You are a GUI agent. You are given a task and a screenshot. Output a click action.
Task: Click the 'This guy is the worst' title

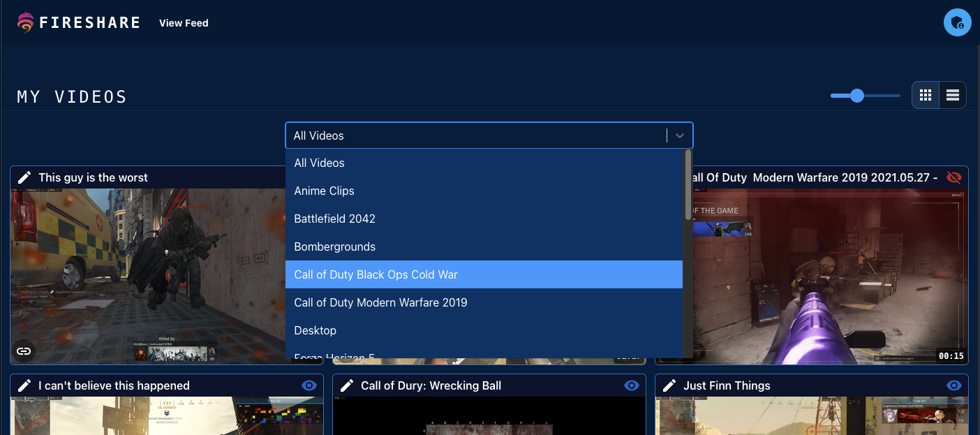pos(94,177)
